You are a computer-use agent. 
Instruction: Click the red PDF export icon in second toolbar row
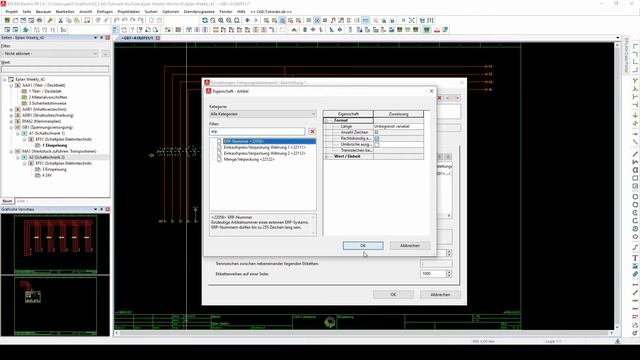[437, 30]
